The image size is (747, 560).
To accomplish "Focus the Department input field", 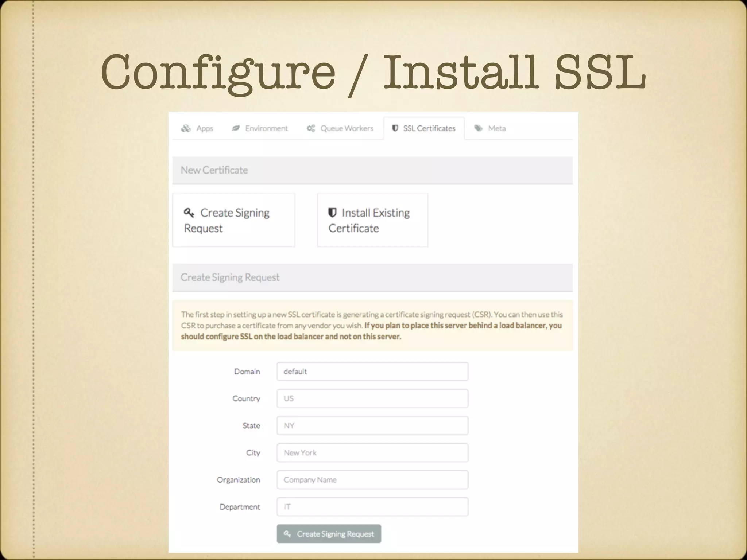I will point(372,507).
